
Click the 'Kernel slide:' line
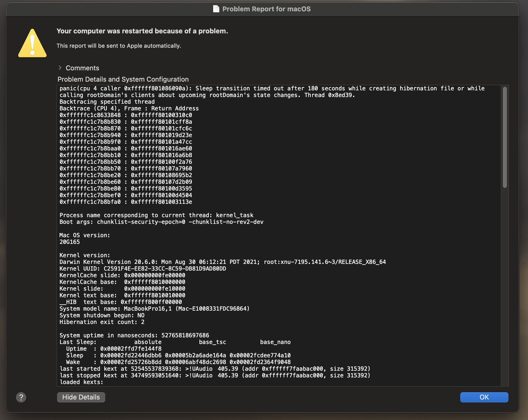pyautogui.click(x=122, y=289)
